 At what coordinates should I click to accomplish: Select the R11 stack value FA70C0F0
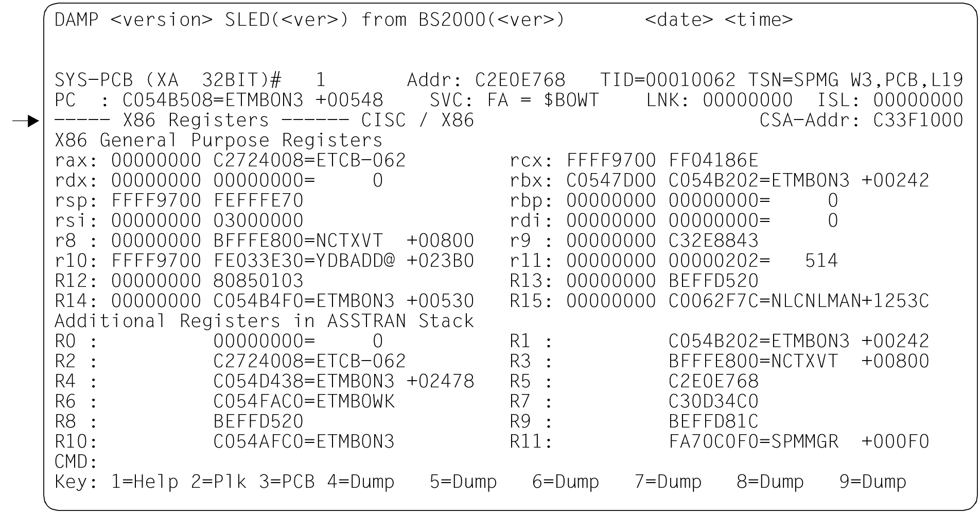click(713, 441)
